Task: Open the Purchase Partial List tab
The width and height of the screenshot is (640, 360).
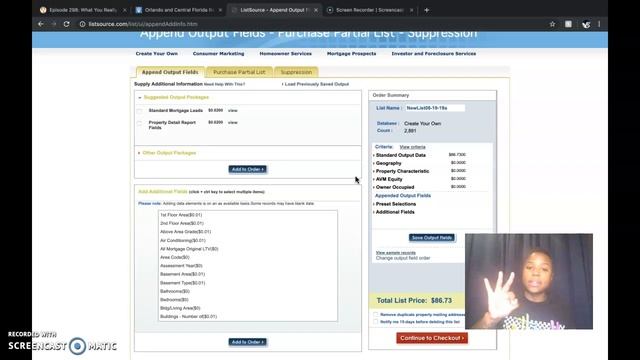Action: (239, 72)
